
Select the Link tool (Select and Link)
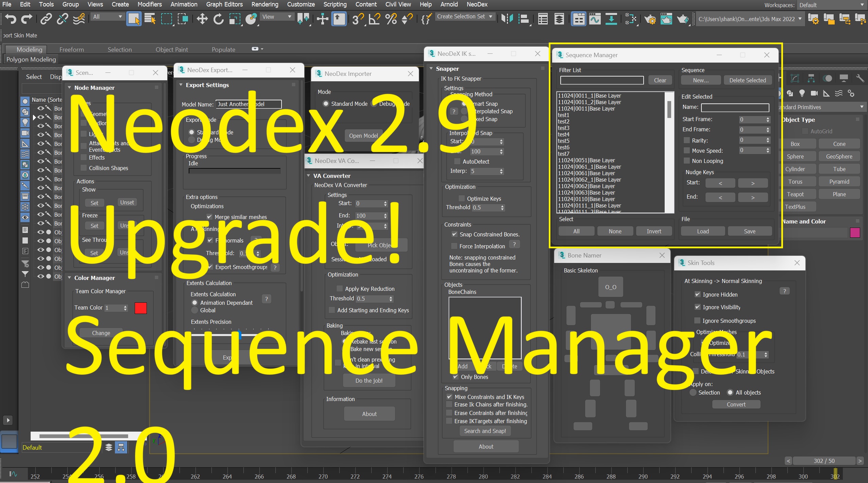[46, 19]
